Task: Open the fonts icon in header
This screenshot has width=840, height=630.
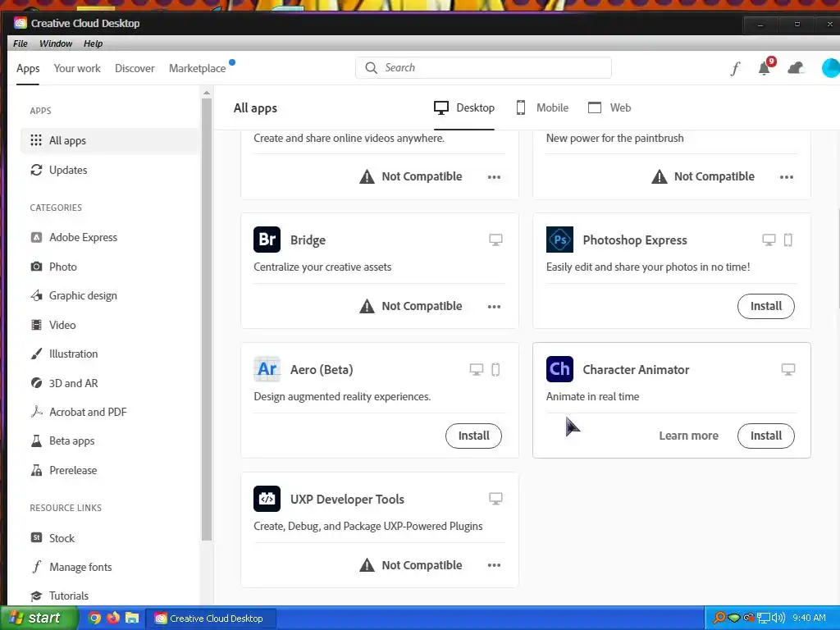Action: pyautogui.click(x=736, y=68)
